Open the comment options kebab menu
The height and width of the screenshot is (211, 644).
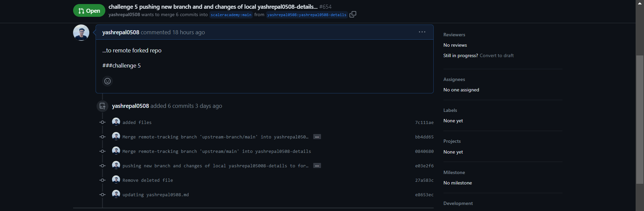[x=422, y=32]
